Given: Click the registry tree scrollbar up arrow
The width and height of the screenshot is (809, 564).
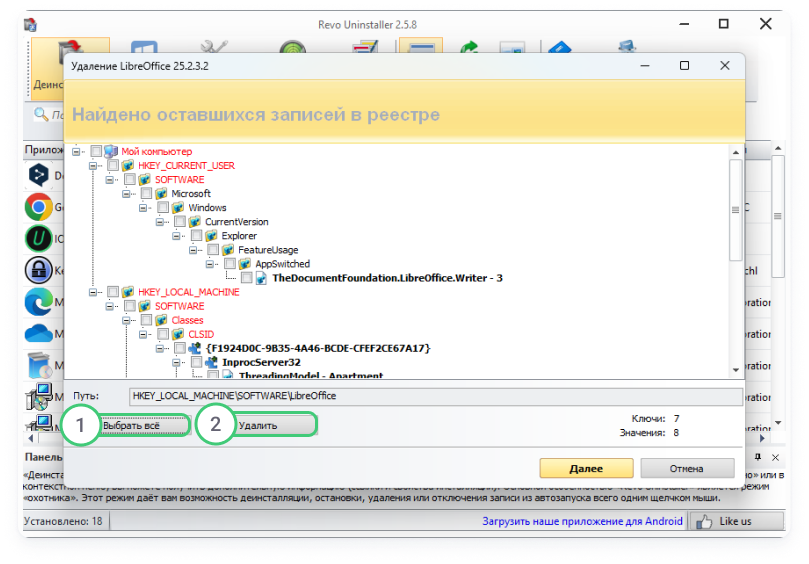Looking at the screenshot, I should (736, 153).
